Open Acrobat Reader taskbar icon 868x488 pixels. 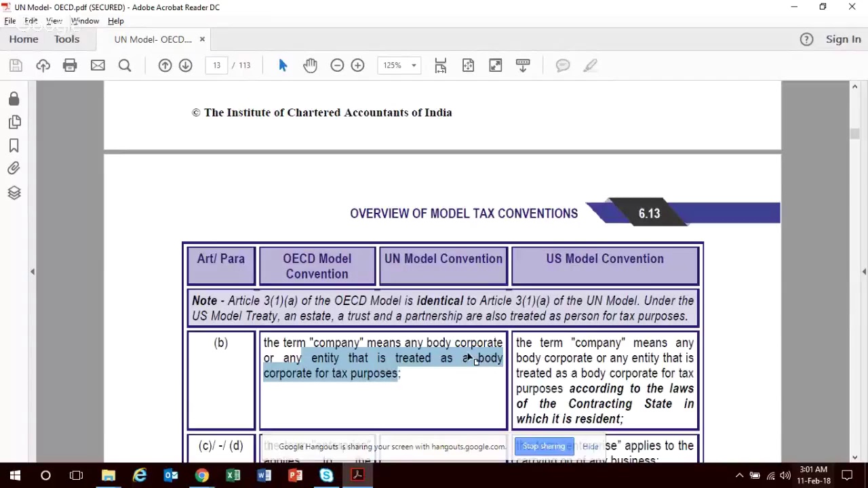click(357, 476)
